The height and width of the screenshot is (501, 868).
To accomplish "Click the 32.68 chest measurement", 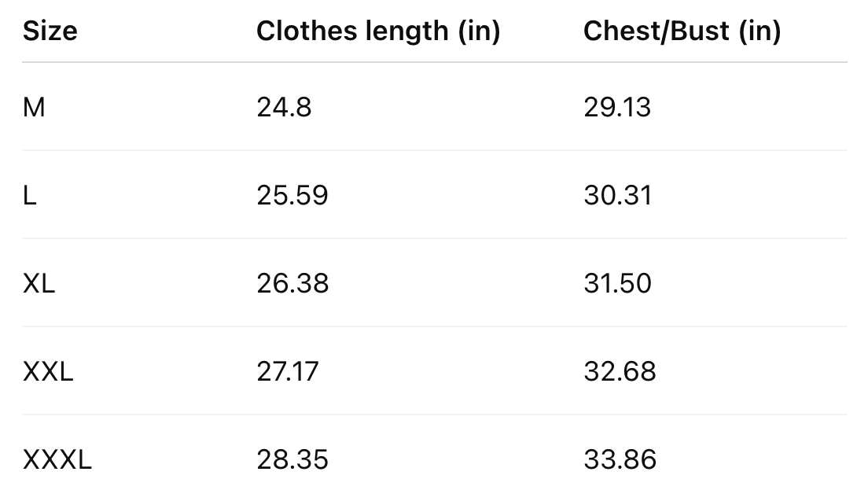I will tap(620, 371).
